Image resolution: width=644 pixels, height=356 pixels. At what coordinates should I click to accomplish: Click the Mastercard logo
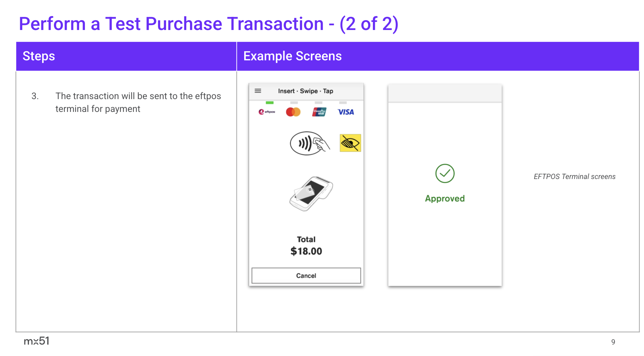tap(293, 112)
